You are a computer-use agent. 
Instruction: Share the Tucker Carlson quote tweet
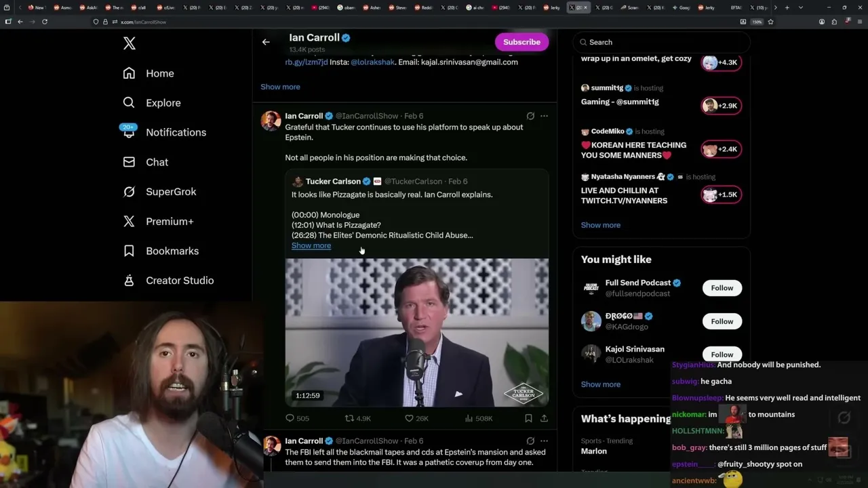[544, 418]
